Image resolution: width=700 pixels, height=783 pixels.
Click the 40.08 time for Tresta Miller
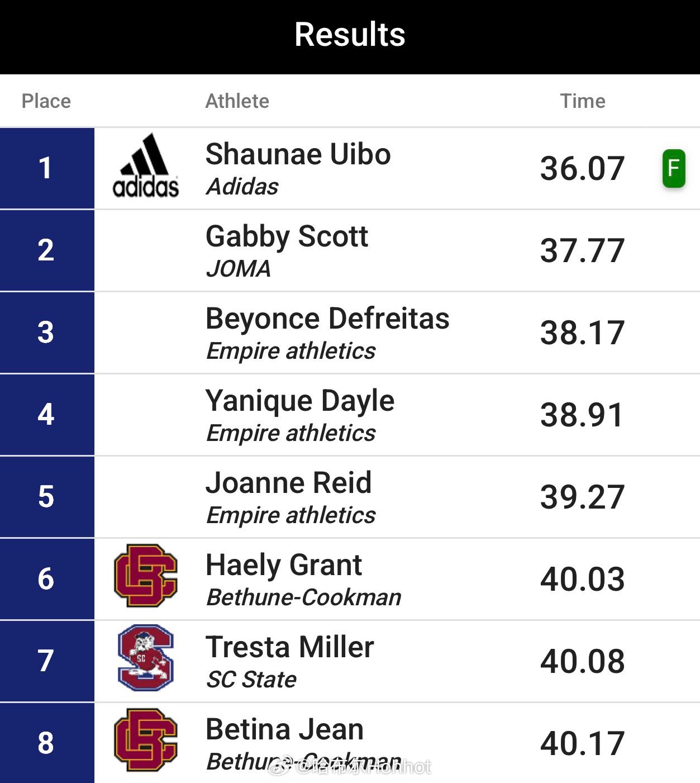point(582,661)
